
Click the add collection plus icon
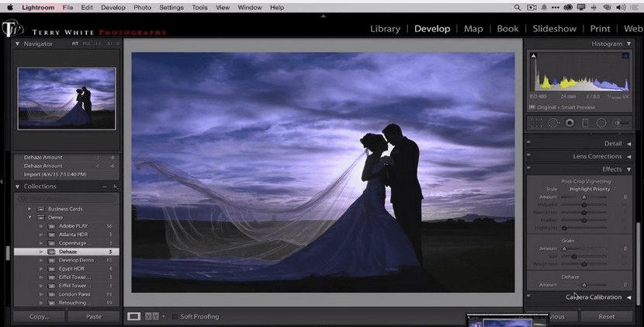coord(115,186)
